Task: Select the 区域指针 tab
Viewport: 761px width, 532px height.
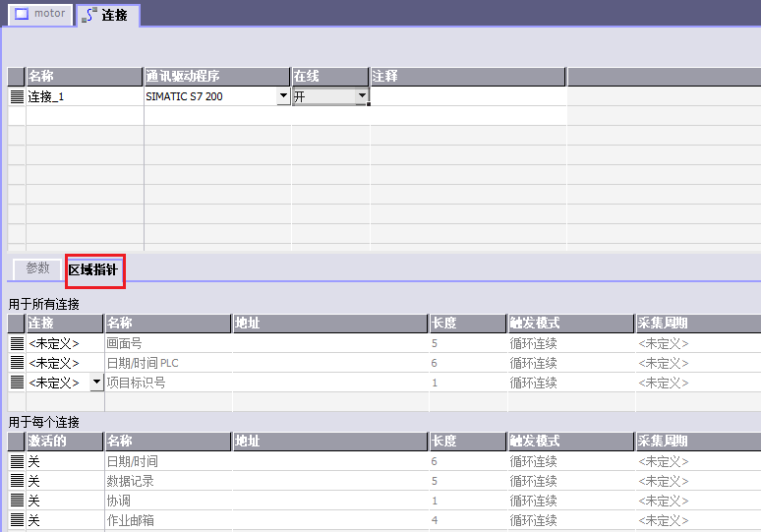Action: 94,269
